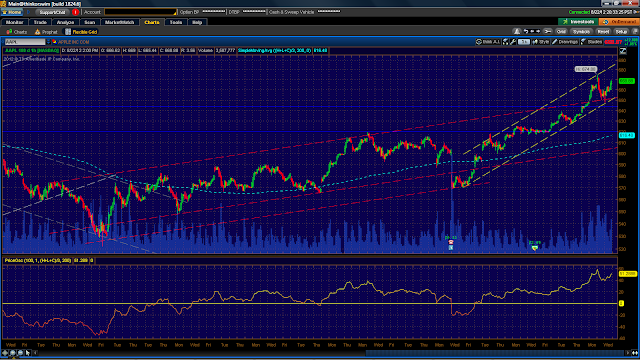This screenshot has width=640, height=360.
Task: Click the alert bell icon in toolbar
Action: coord(517,31)
